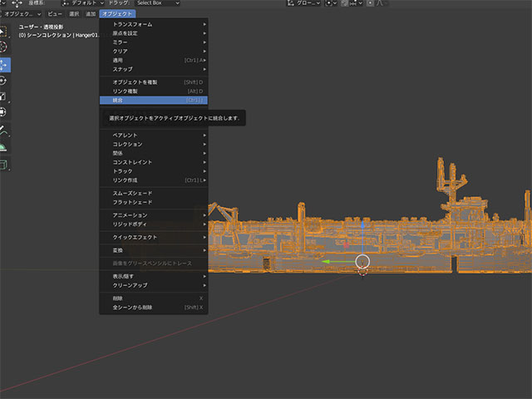Image resolution: width=532 pixels, height=399 pixels.
Task: Expand the クリーンアップ submenu
Action: [153, 285]
